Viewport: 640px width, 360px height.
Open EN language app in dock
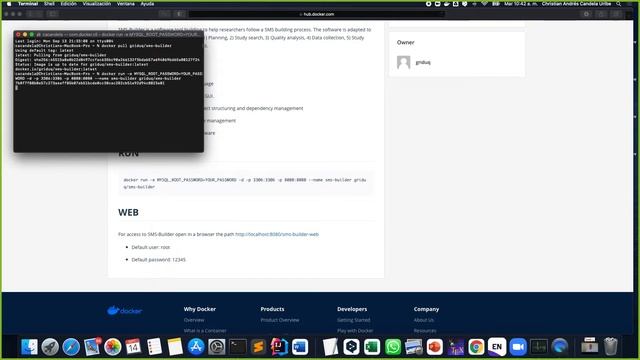click(497, 347)
